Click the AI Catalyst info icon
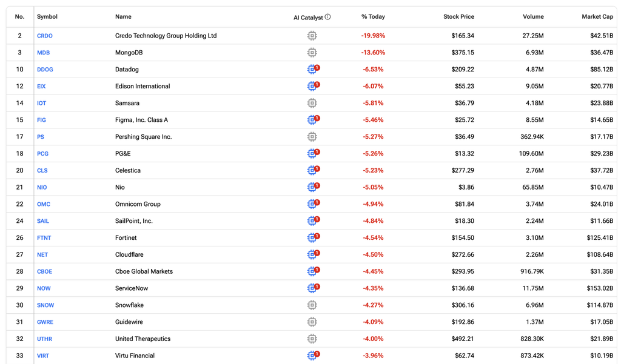 tap(327, 17)
